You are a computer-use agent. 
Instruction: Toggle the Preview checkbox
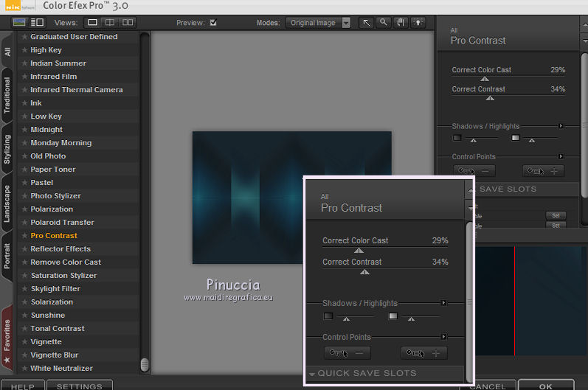(x=213, y=22)
